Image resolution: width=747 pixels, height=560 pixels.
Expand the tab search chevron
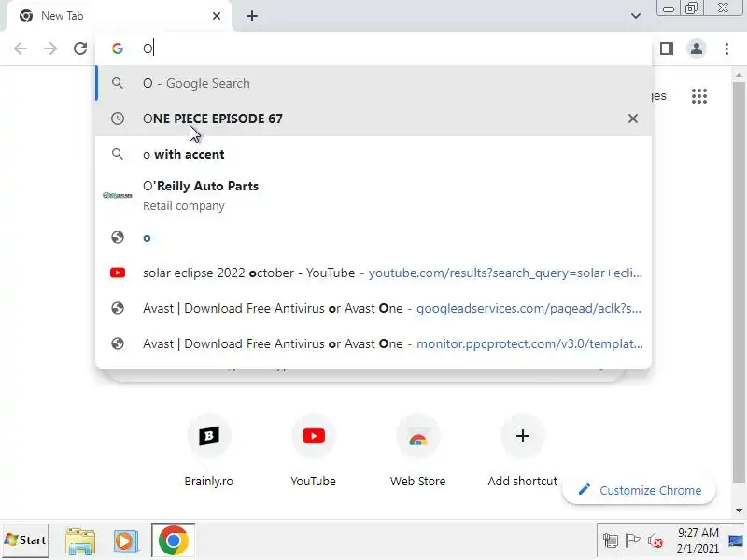click(636, 16)
